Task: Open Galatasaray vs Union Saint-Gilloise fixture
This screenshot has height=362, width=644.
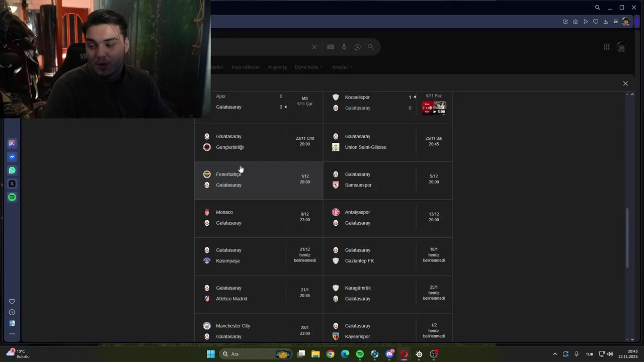Action: click(x=387, y=143)
